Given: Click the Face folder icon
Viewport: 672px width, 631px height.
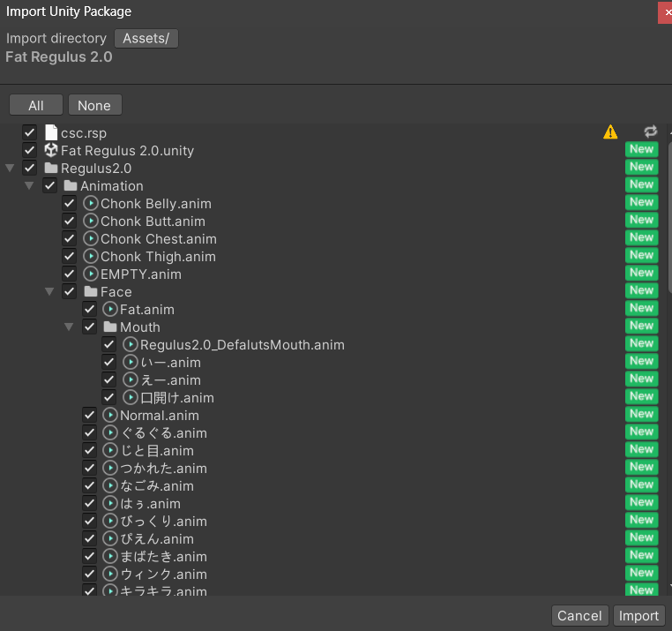Looking at the screenshot, I should point(91,291).
